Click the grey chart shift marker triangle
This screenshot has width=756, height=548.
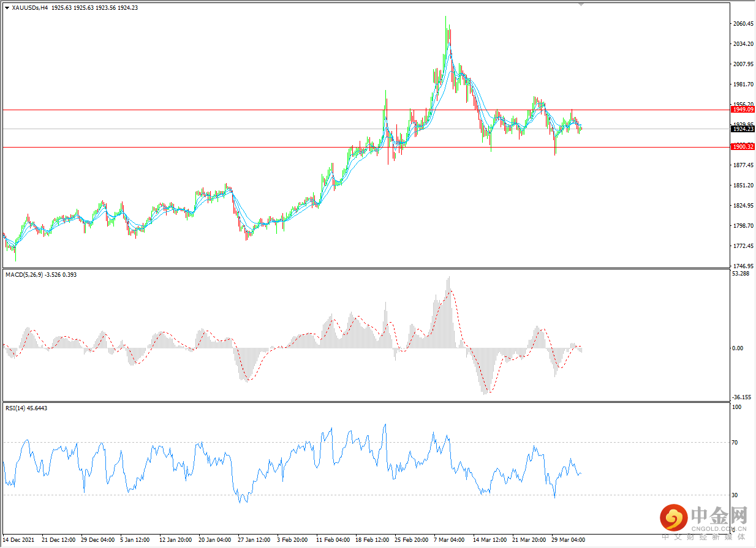(x=581, y=4)
